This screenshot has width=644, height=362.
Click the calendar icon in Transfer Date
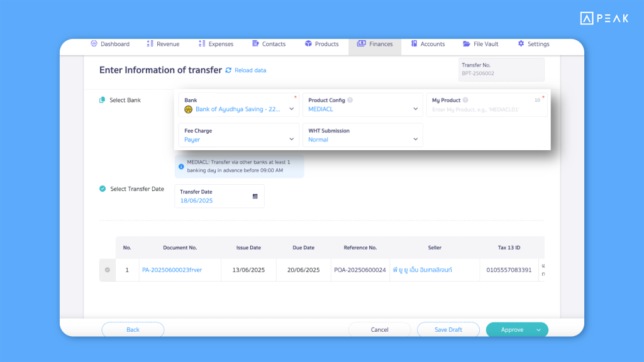click(x=255, y=196)
